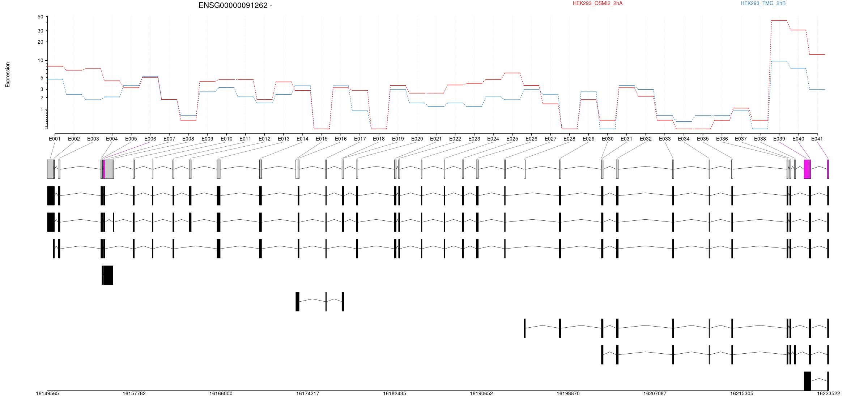The image size is (868, 401).
Task: Click genomic coordinate 16198870
Action: click(568, 393)
